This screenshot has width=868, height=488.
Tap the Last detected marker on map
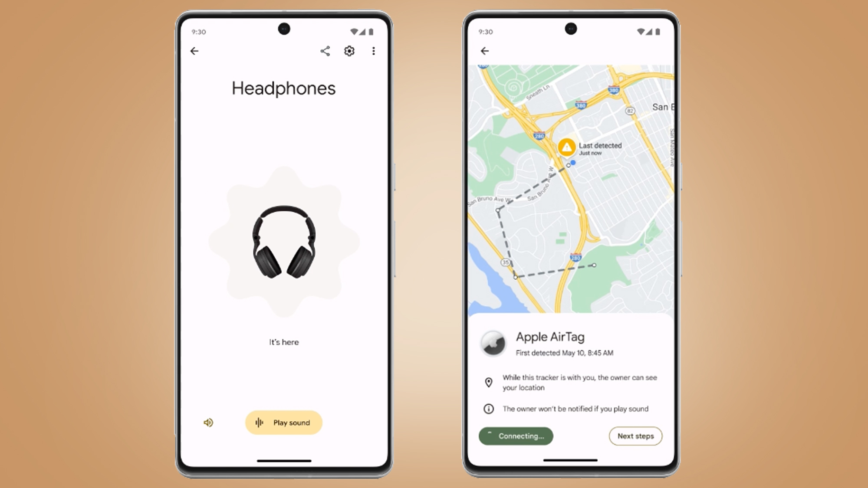[x=567, y=148]
